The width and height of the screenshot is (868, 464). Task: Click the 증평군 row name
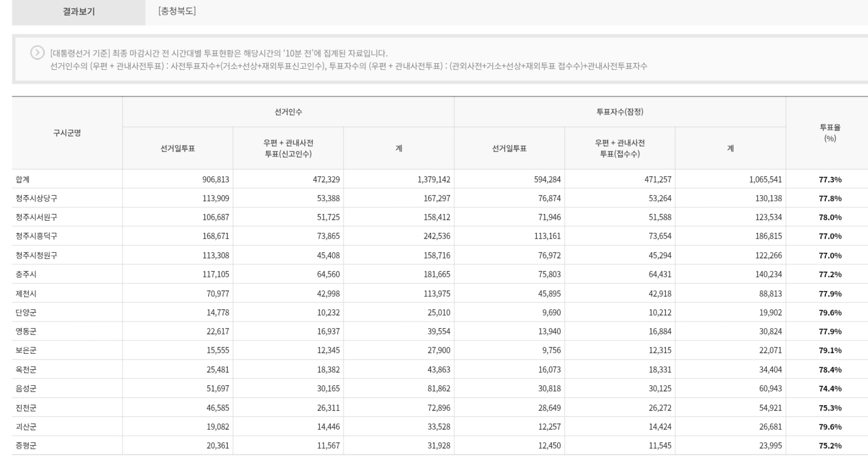26,446
